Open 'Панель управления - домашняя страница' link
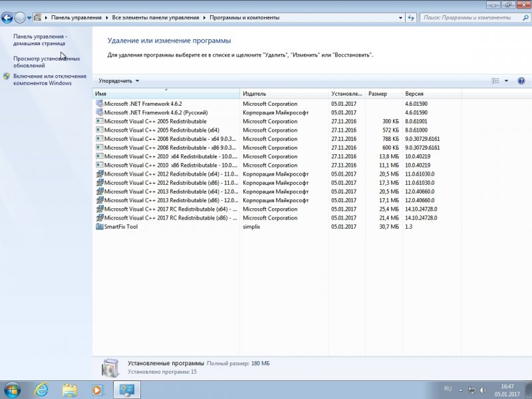The height and width of the screenshot is (399, 532). [41, 40]
